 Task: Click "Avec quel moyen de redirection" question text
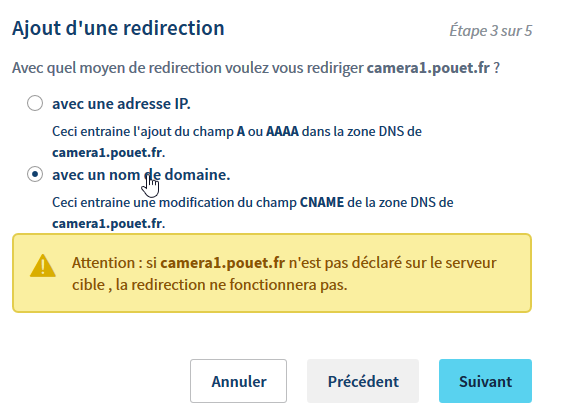(116, 68)
